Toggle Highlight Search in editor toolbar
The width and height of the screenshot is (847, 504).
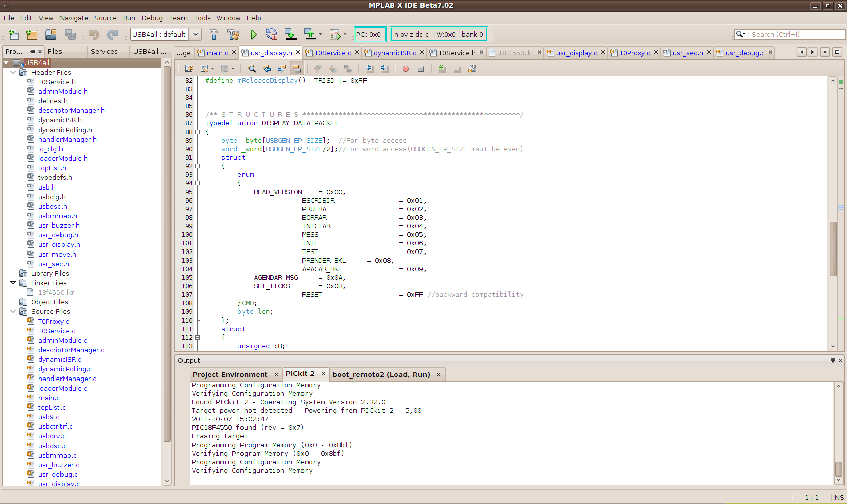click(x=297, y=69)
